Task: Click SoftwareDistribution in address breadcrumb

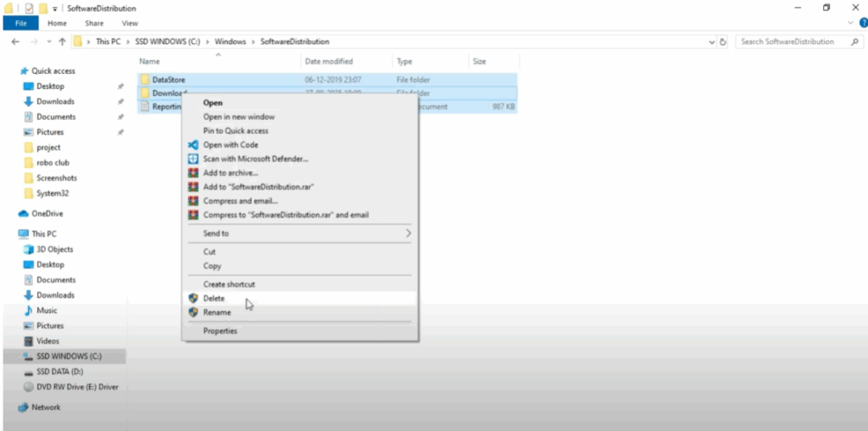Action: (x=295, y=42)
